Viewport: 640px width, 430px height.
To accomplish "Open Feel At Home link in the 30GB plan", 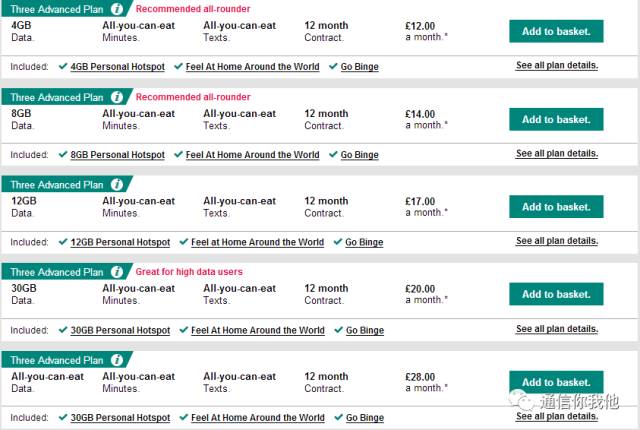I will coord(257,330).
